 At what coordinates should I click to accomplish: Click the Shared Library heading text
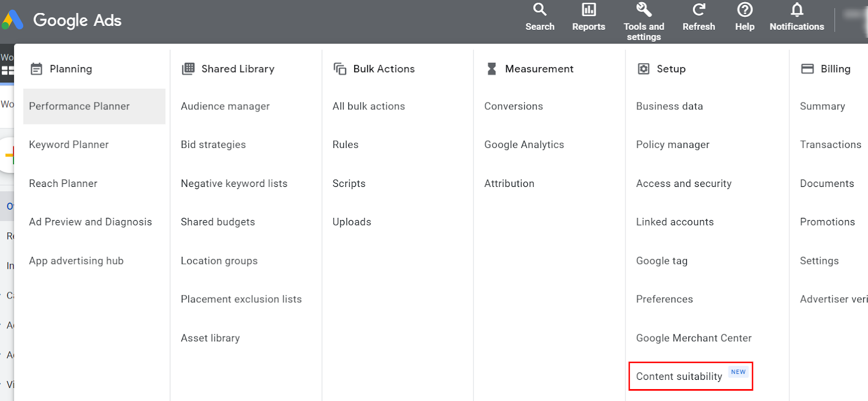(238, 69)
